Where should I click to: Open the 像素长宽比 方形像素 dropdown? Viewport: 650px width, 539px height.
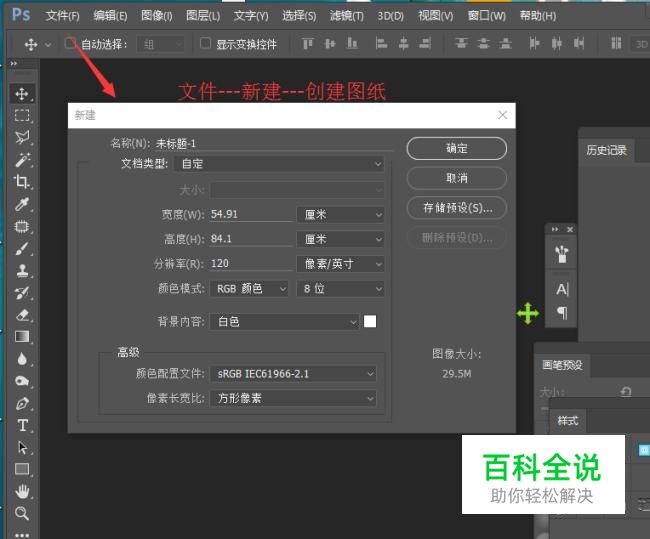293,398
